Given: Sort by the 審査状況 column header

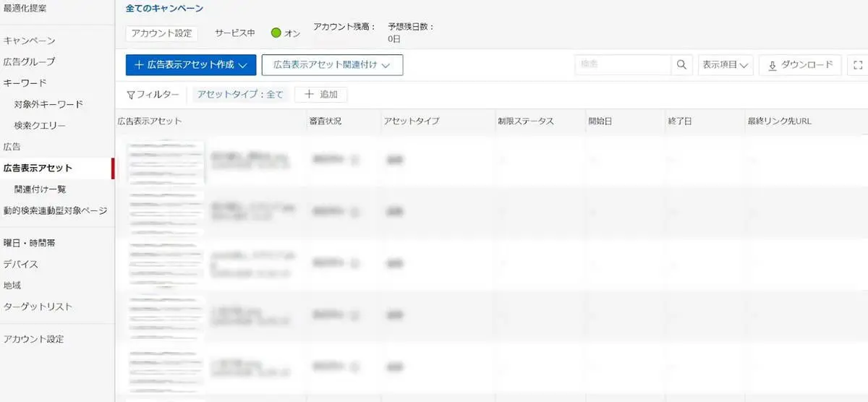Looking at the screenshot, I should [x=327, y=121].
